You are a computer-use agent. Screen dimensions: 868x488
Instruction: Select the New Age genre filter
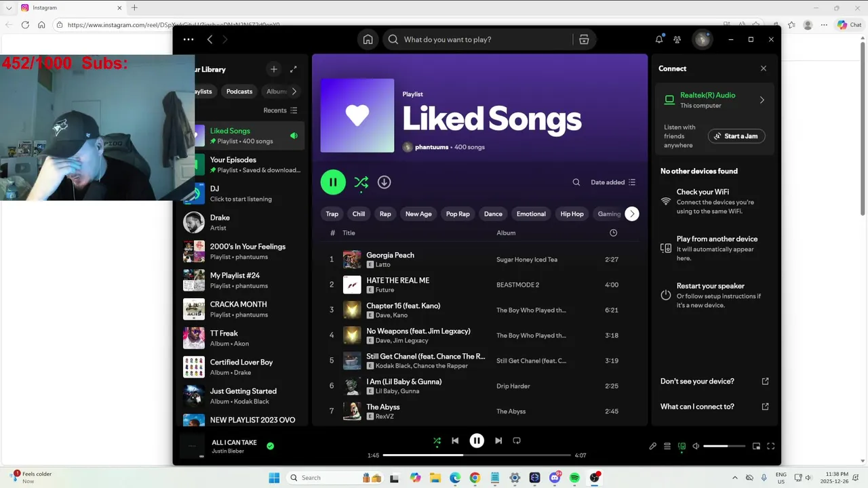click(418, 213)
